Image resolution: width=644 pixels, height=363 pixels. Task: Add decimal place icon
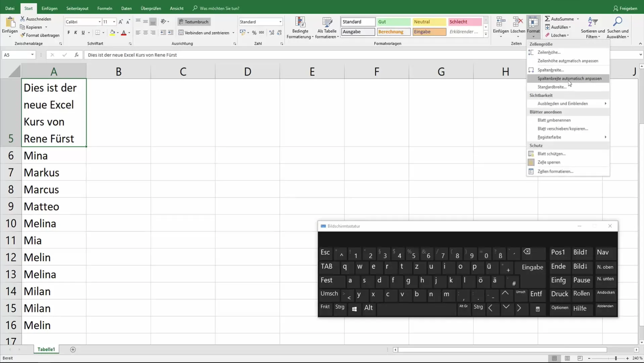pyautogui.click(x=272, y=33)
